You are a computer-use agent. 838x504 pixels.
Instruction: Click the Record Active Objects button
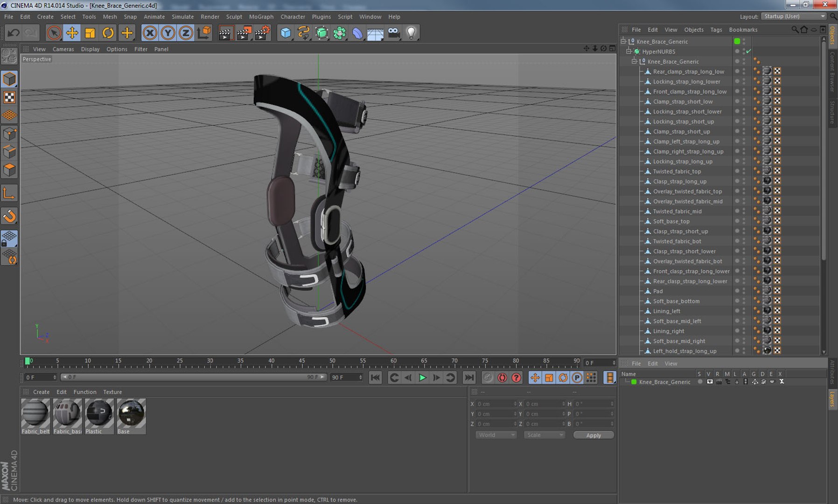coord(488,378)
